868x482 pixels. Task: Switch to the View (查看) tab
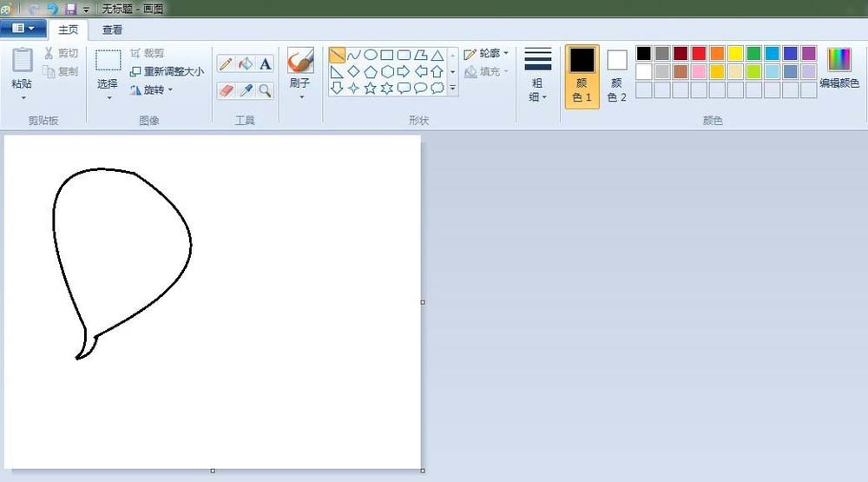pos(112,30)
